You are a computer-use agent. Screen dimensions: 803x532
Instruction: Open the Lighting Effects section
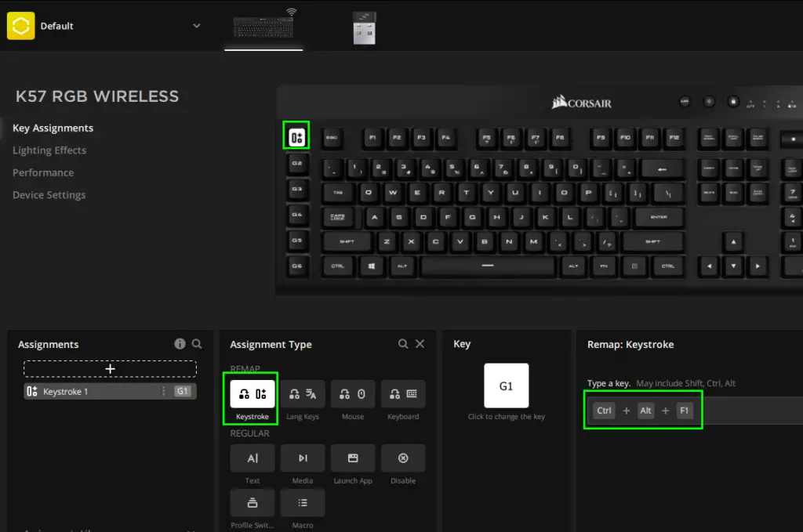tap(49, 150)
